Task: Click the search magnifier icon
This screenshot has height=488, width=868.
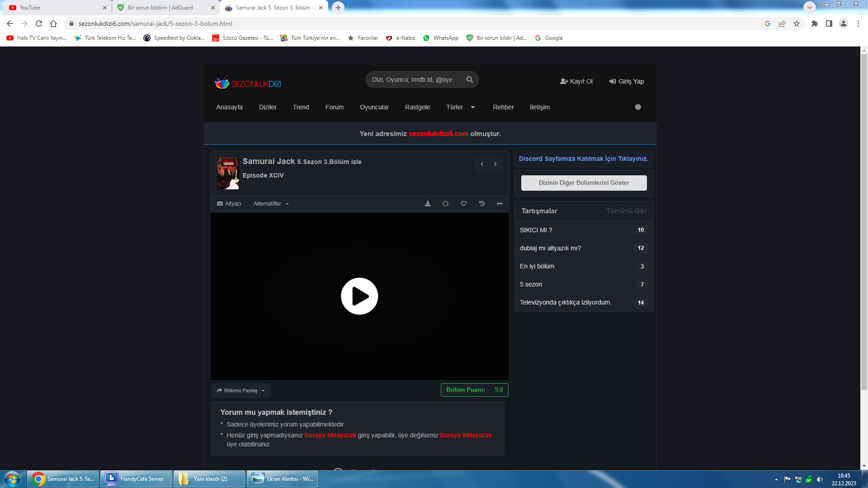Action: [x=470, y=80]
